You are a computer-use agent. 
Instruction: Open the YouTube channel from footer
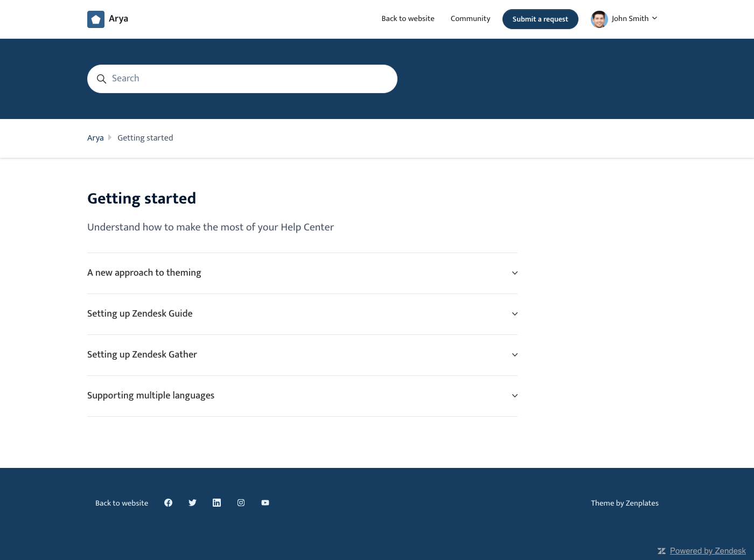click(x=265, y=503)
